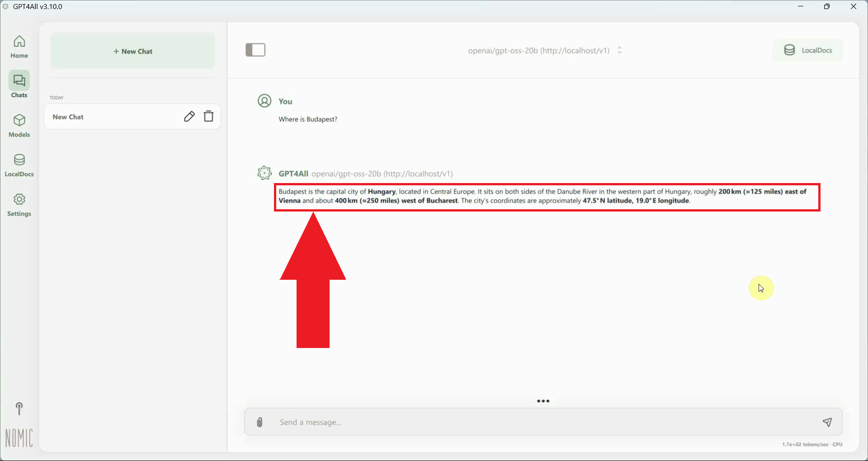Image resolution: width=868 pixels, height=461 pixels.
Task: Rename New Chat with pencil icon
Action: pyautogui.click(x=189, y=117)
